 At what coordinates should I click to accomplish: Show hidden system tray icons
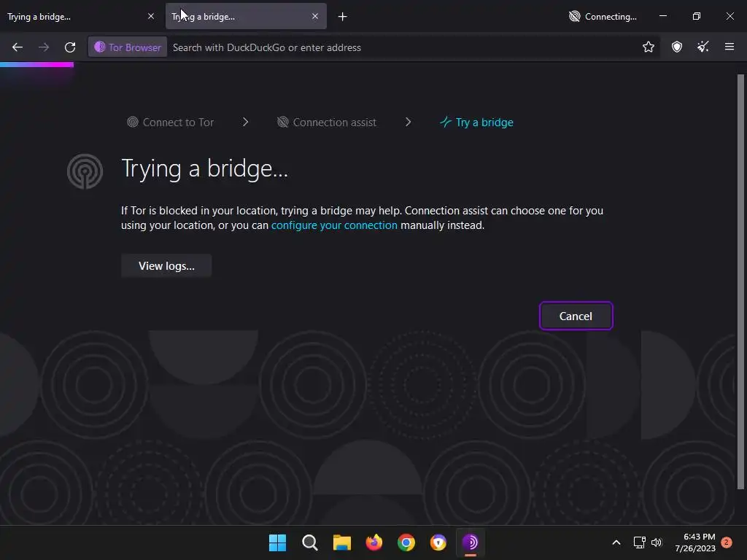[x=616, y=542]
